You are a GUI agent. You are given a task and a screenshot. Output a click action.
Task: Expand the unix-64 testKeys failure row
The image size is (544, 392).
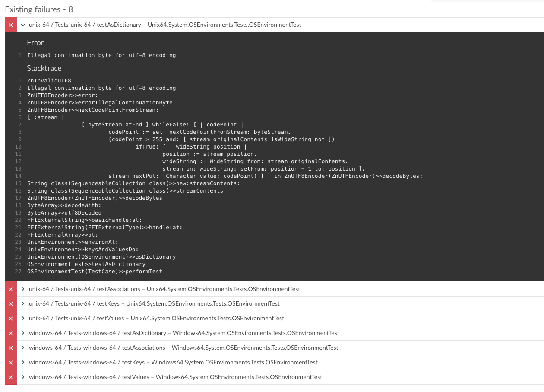pyautogui.click(x=23, y=304)
